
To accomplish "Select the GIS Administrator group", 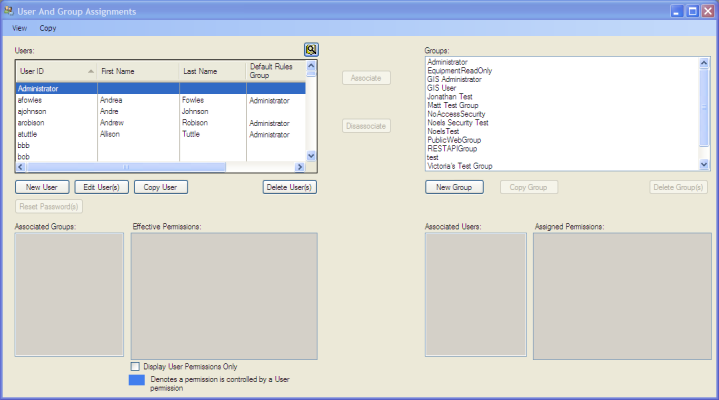I will pyautogui.click(x=454, y=79).
